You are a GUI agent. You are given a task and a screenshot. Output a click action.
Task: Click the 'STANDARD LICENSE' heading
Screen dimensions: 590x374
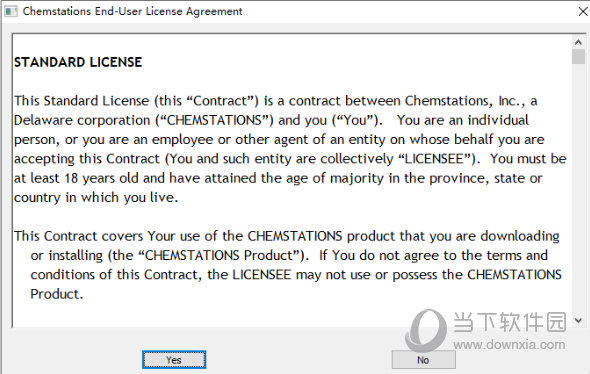[78, 62]
